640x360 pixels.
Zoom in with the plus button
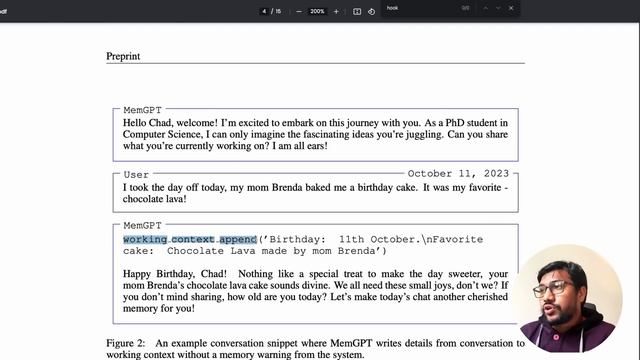click(336, 11)
